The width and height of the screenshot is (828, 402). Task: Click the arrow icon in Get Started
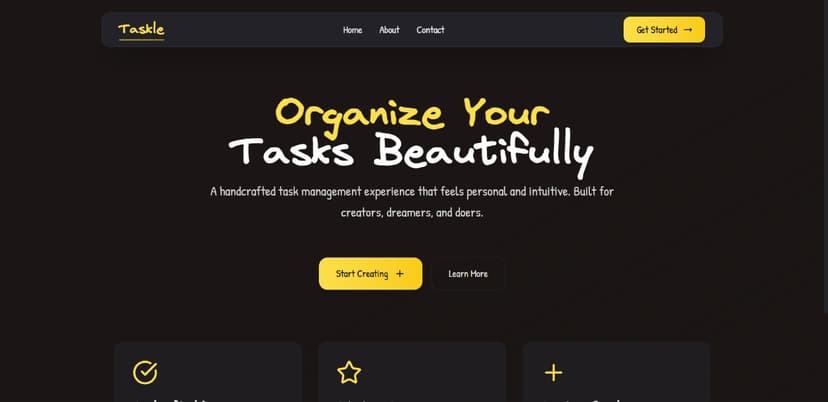(688, 30)
